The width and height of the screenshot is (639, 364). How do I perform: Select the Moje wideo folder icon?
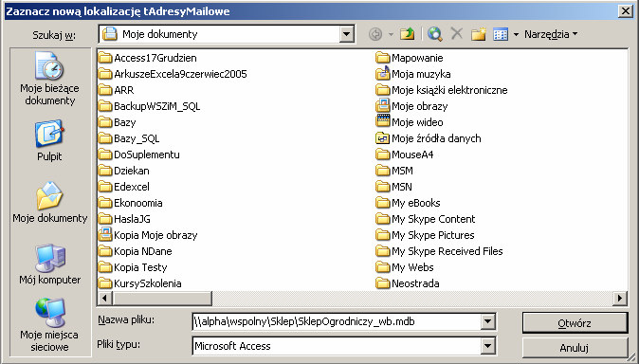383,122
